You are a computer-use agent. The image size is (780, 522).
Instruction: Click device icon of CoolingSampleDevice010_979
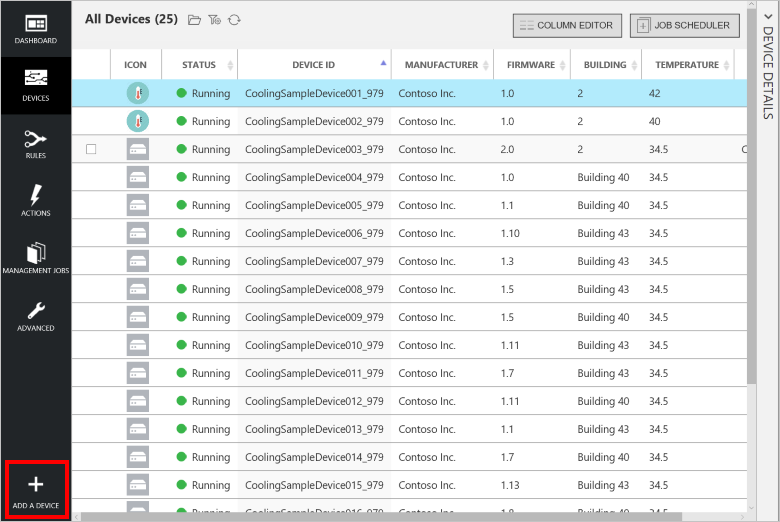coord(138,345)
